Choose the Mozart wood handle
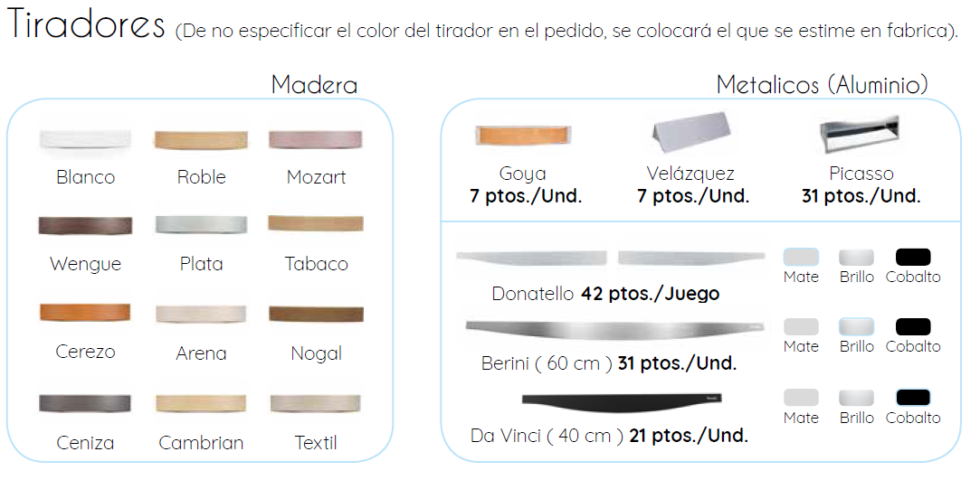The height and width of the screenshot is (480, 980). [316, 140]
